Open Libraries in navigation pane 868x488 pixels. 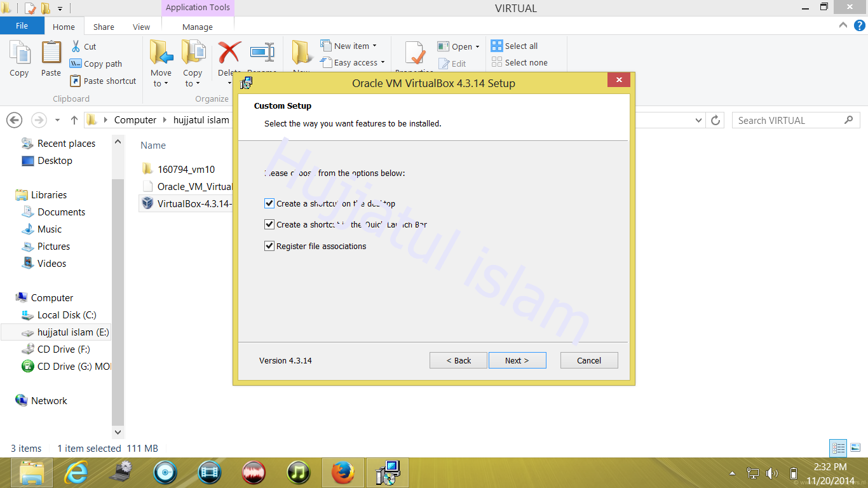(x=41, y=195)
